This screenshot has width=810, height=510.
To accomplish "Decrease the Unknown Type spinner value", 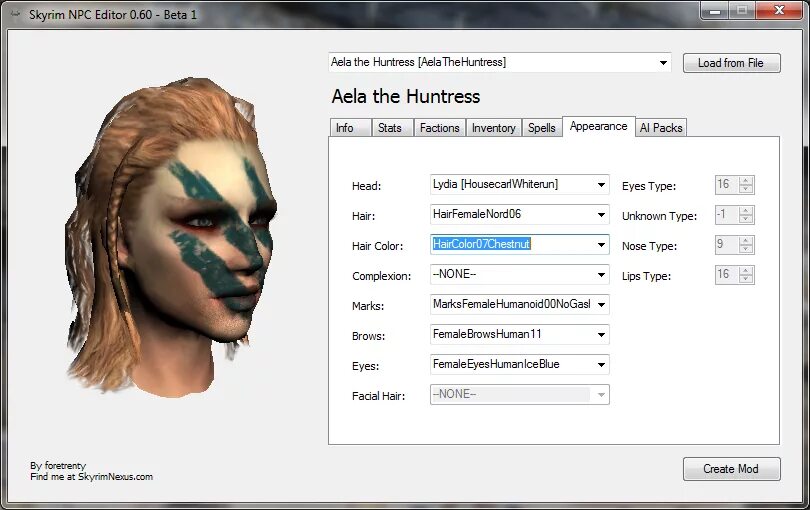I will point(745,219).
